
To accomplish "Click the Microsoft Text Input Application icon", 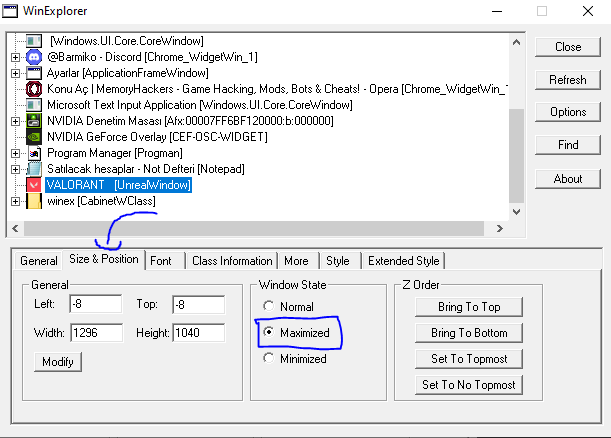I will pos(34,105).
